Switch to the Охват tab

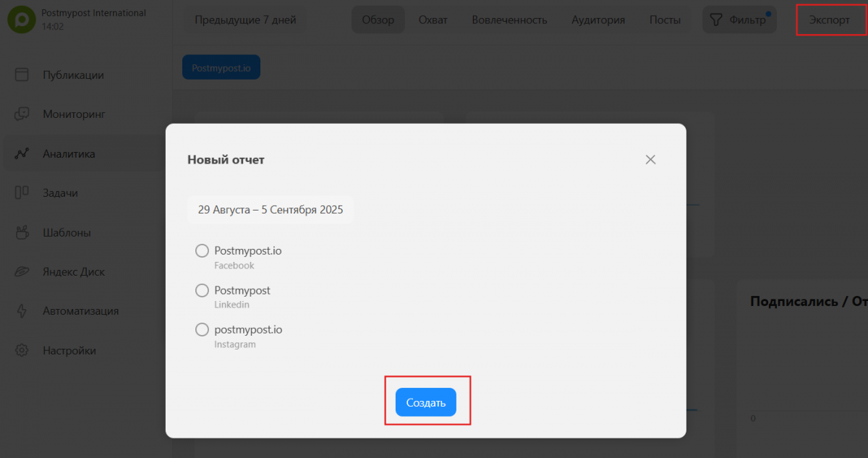tap(433, 20)
